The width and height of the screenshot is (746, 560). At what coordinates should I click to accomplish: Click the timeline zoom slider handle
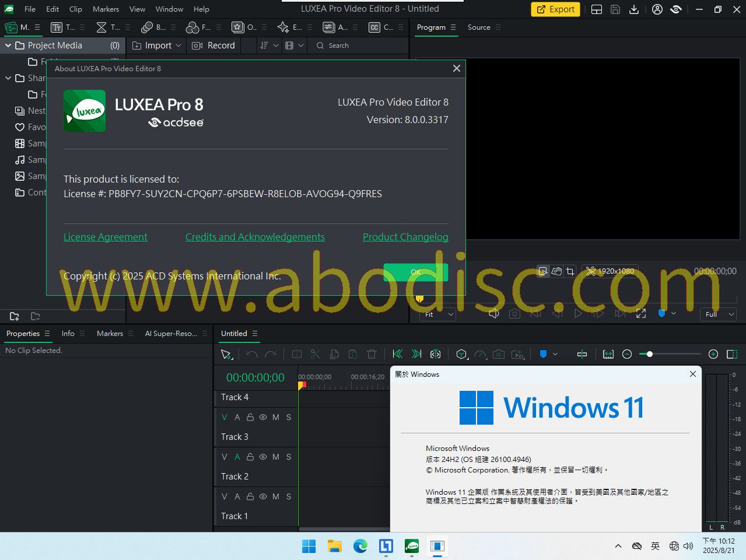pos(649,354)
